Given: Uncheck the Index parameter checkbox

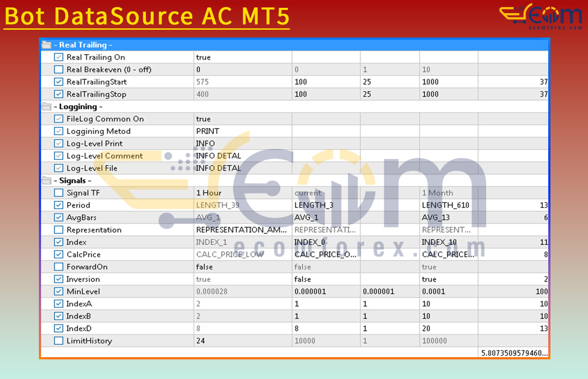Looking at the screenshot, I should (59, 242).
